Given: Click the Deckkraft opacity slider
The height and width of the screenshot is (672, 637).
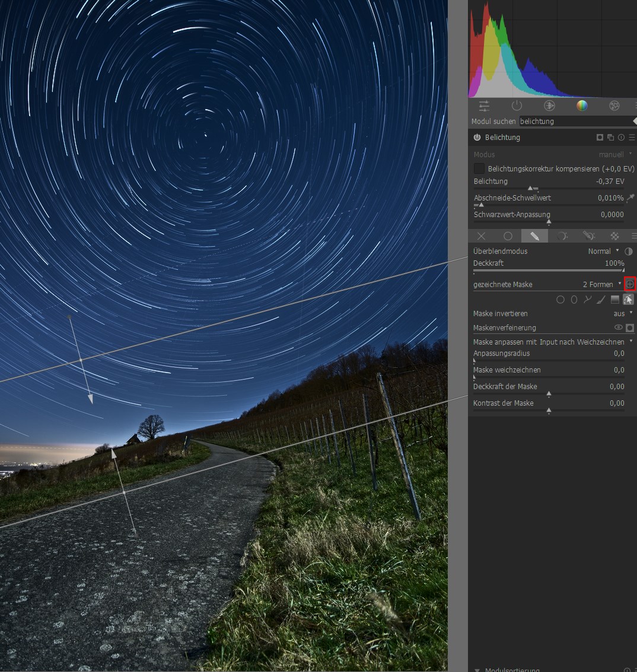Looking at the screenshot, I should [548, 270].
